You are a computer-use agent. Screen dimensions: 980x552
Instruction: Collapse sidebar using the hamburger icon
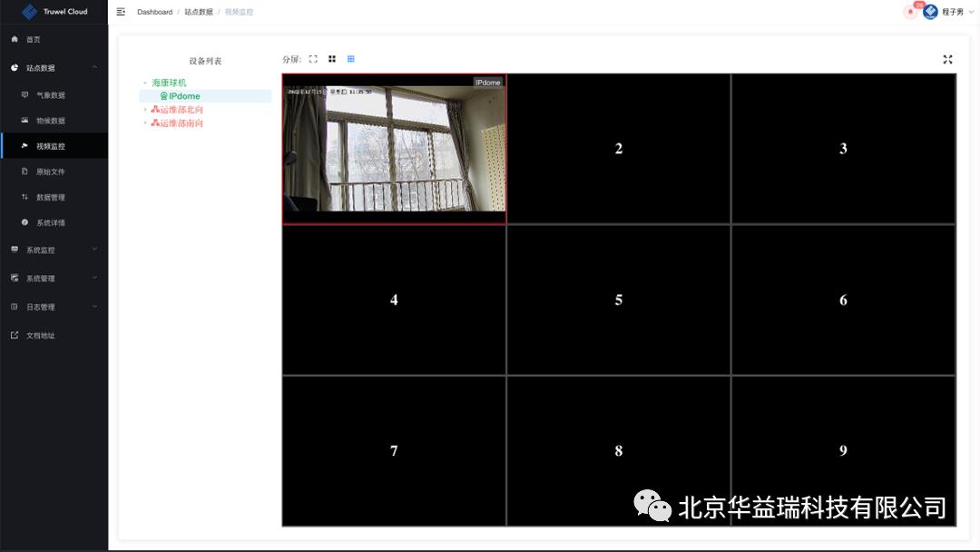(x=121, y=12)
